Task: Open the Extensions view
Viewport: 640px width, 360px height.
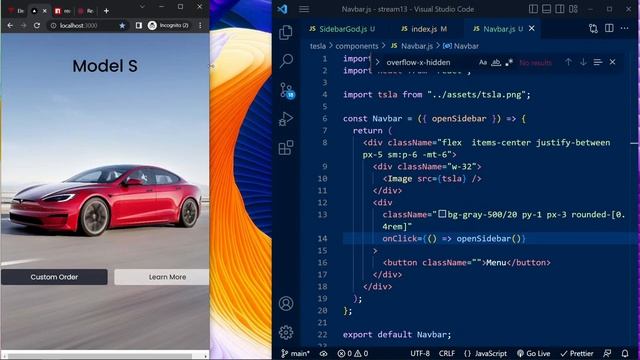Action: click(286, 147)
